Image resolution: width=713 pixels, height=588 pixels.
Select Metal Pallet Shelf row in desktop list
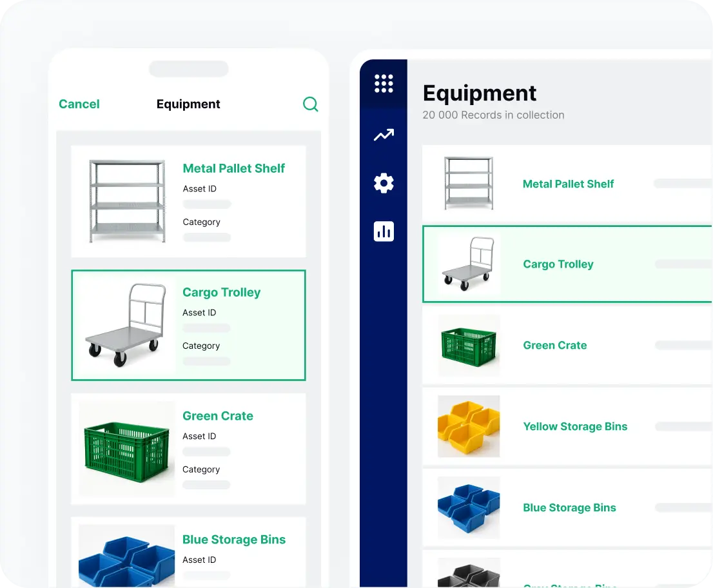tap(568, 184)
